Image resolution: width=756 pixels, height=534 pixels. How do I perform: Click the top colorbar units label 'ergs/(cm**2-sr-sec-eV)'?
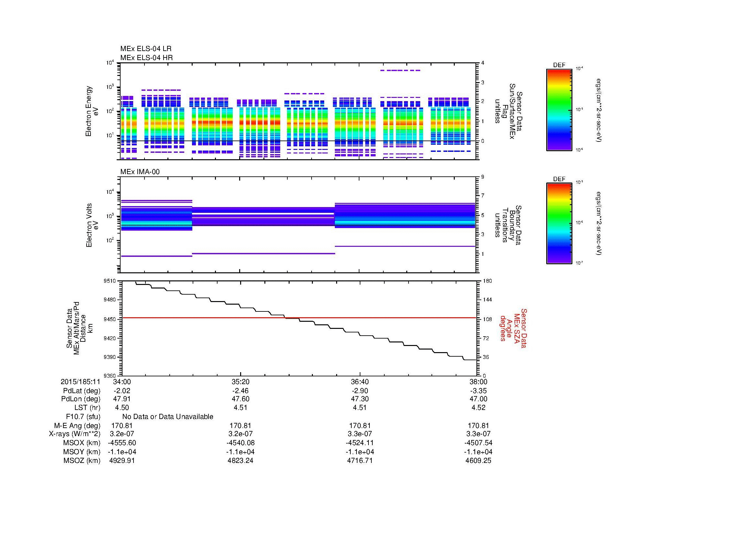coord(599,110)
